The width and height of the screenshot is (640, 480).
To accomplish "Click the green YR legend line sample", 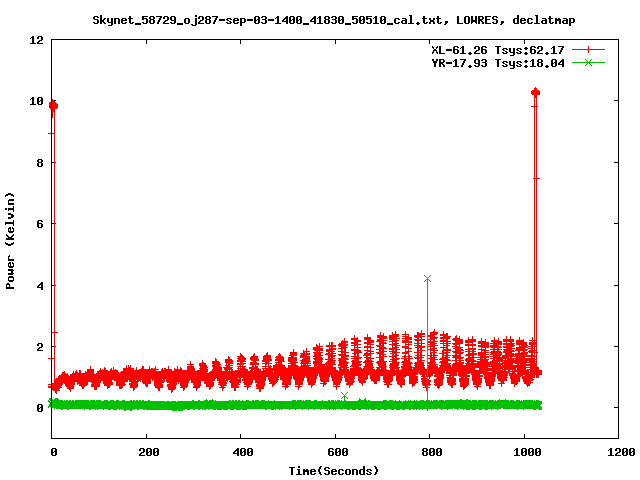I will coord(588,62).
